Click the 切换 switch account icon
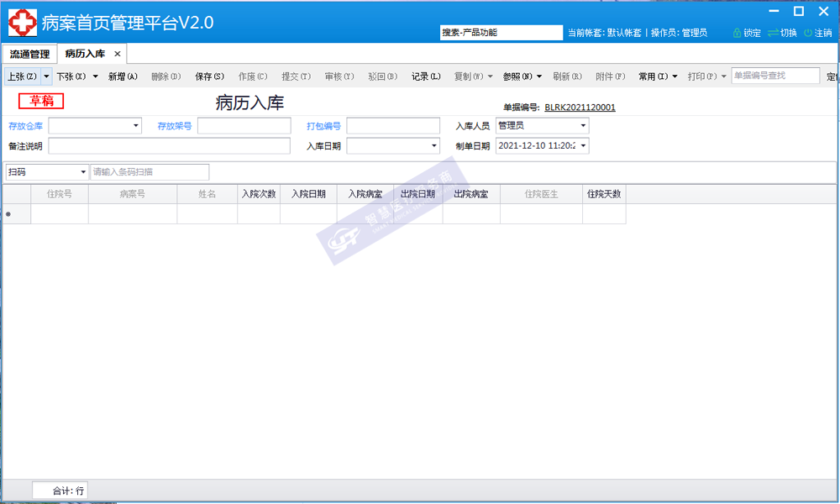Screen dimensions: 840x504 pyautogui.click(x=774, y=33)
